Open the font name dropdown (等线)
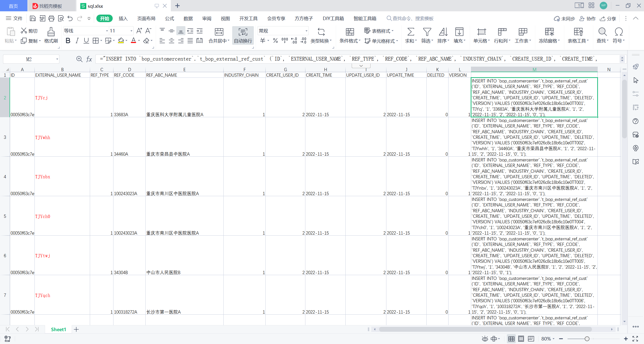 pos(107,31)
